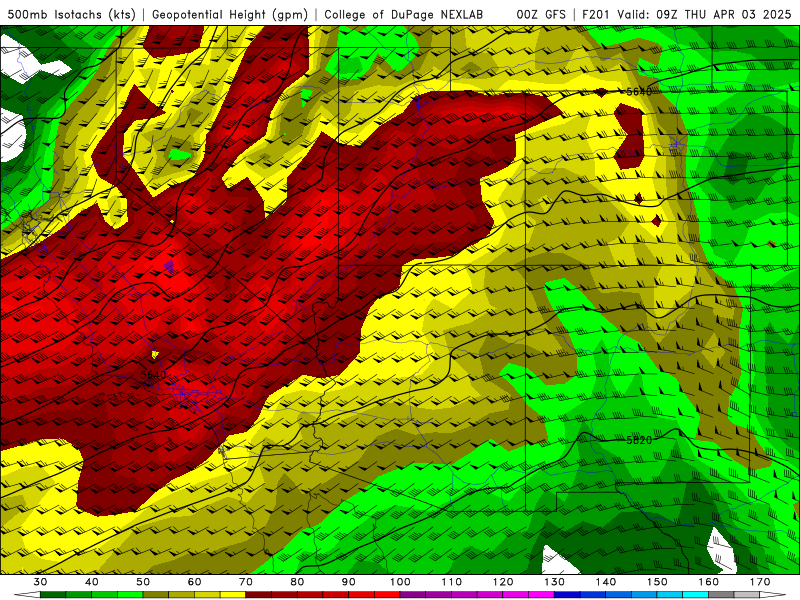Click the "Geopotential Height (gpm)" header text
The image size is (800, 600).
coord(230,15)
